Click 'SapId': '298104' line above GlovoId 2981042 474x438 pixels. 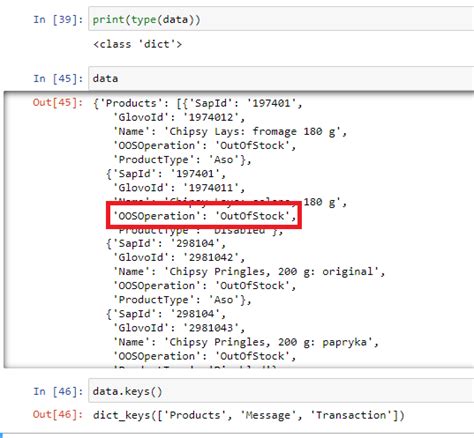[166, 243]
